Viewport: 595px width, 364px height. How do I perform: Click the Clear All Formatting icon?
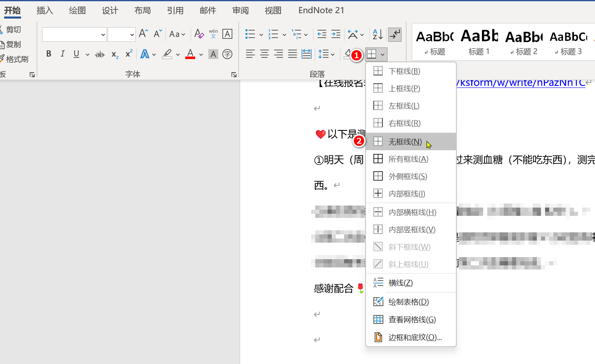tap(199, 34)
